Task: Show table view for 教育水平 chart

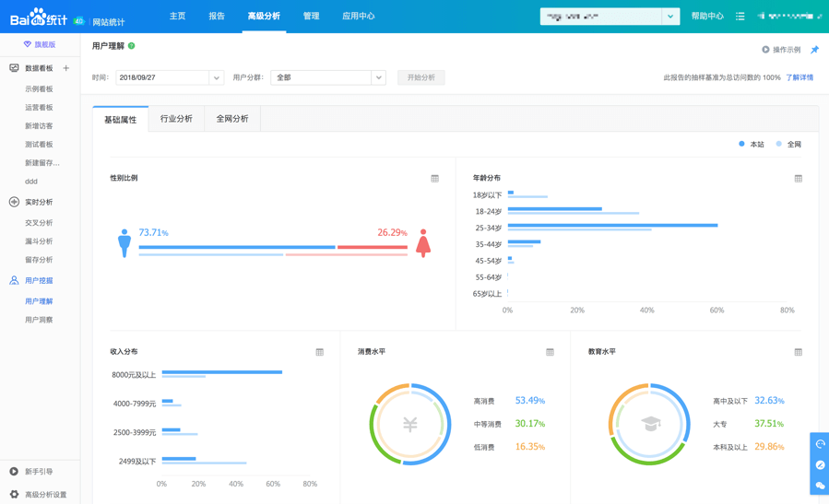Action: (x=799, y=352)
